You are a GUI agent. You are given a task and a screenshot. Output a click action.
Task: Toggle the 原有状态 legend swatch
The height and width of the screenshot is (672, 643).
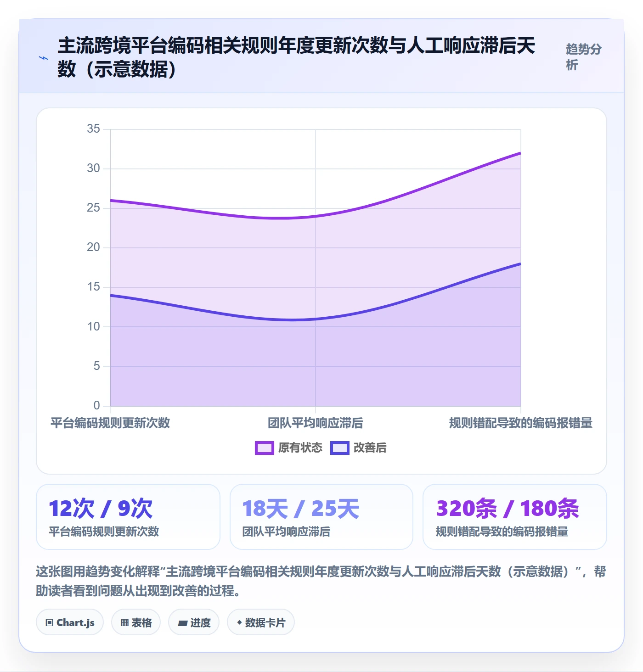point(264,448)
